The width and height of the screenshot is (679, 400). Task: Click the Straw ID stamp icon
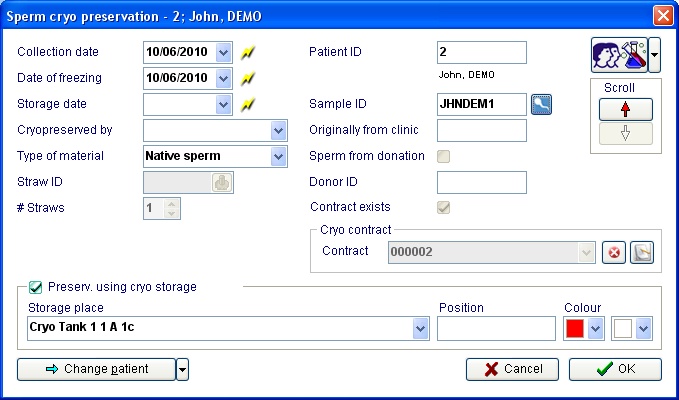pyautogui.click(x=222, y=182)
